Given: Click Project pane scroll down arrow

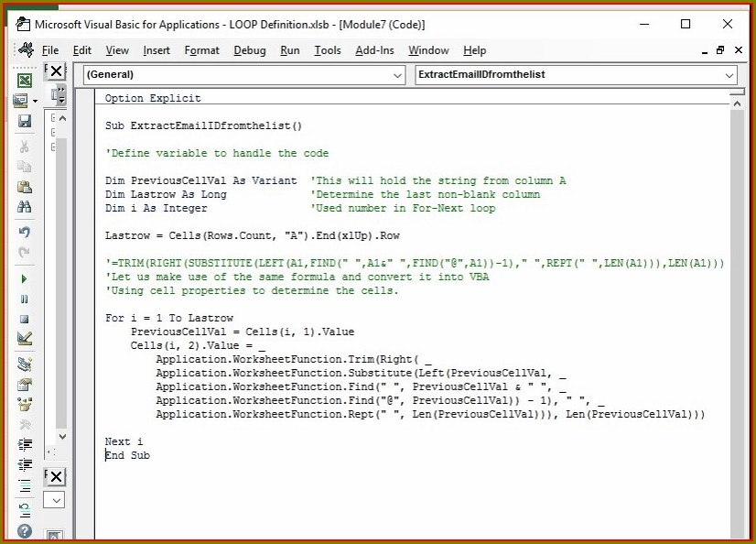Looking at the screenshot, I should (62, 436).
